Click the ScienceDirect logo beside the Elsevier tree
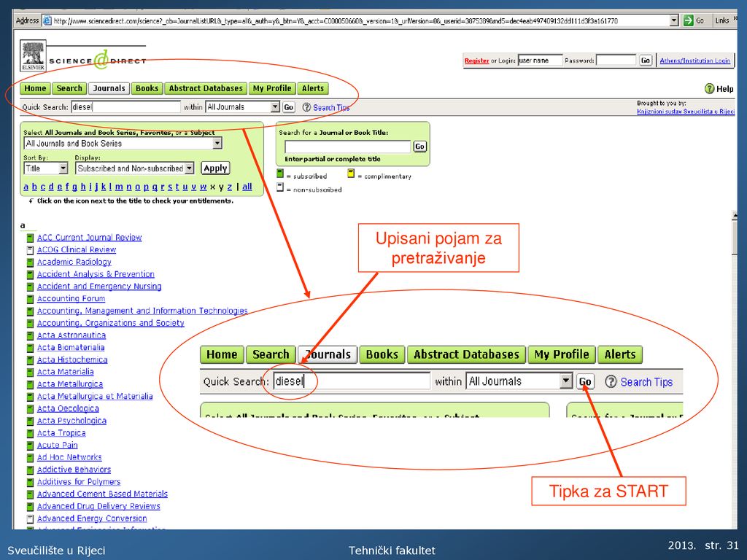The width and height of the screenshot is (747, 560). click(x=97, y=61)
